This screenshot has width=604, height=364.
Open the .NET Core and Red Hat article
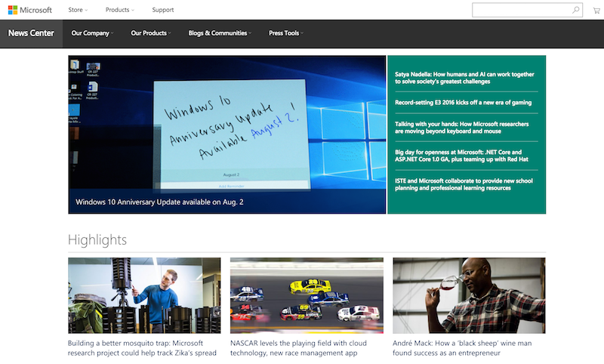[461, 156]
